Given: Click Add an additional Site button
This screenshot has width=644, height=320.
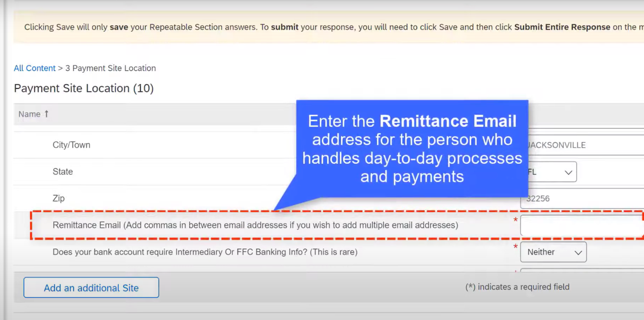Looking at the screenshot, I should point(91,287).
